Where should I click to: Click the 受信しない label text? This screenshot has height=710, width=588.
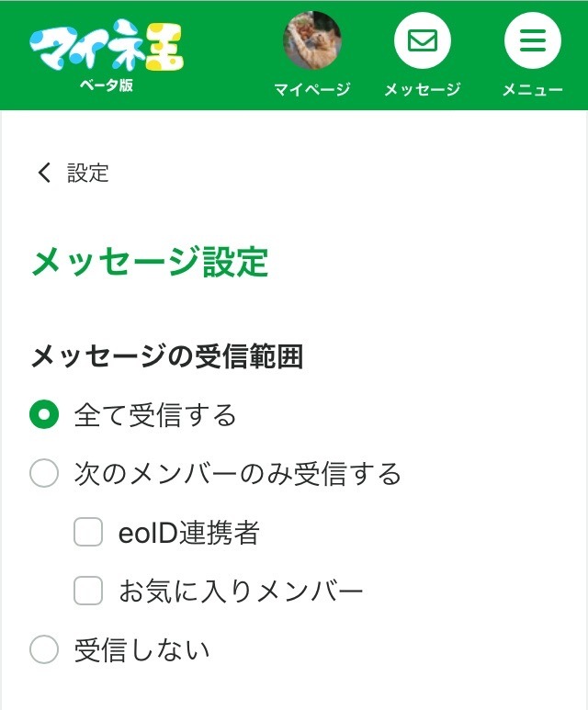[x=142, y=650]
